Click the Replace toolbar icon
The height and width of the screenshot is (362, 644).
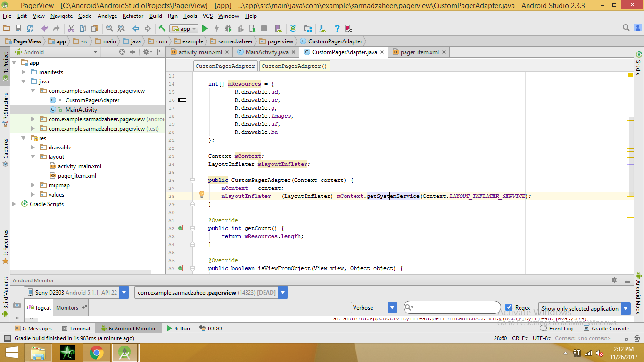pos(121,29)
